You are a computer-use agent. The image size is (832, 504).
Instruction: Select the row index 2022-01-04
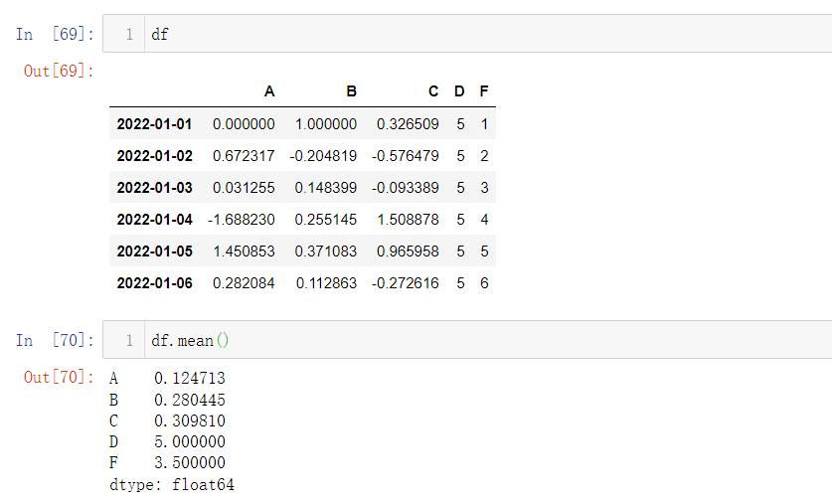[154, 219]
